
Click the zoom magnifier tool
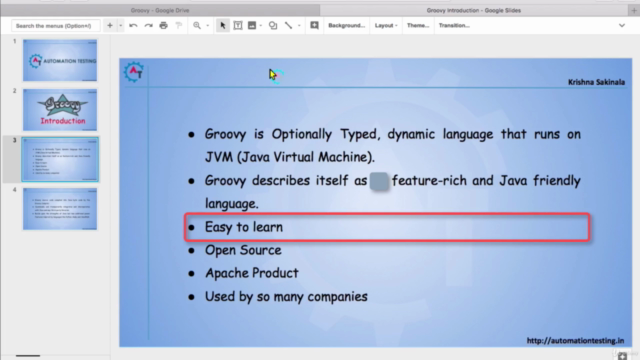pos(197,25)
